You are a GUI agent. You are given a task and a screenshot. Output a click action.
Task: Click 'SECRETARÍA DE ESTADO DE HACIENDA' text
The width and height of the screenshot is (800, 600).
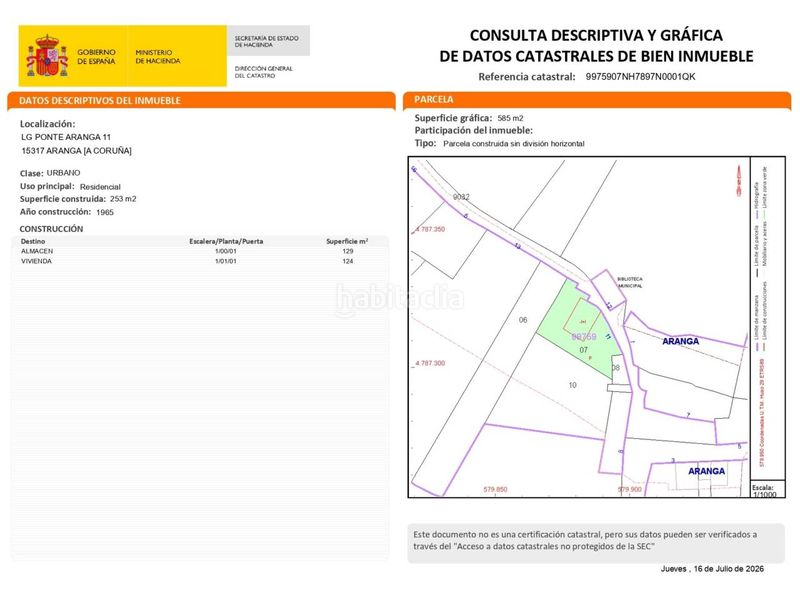coord(266,41)
